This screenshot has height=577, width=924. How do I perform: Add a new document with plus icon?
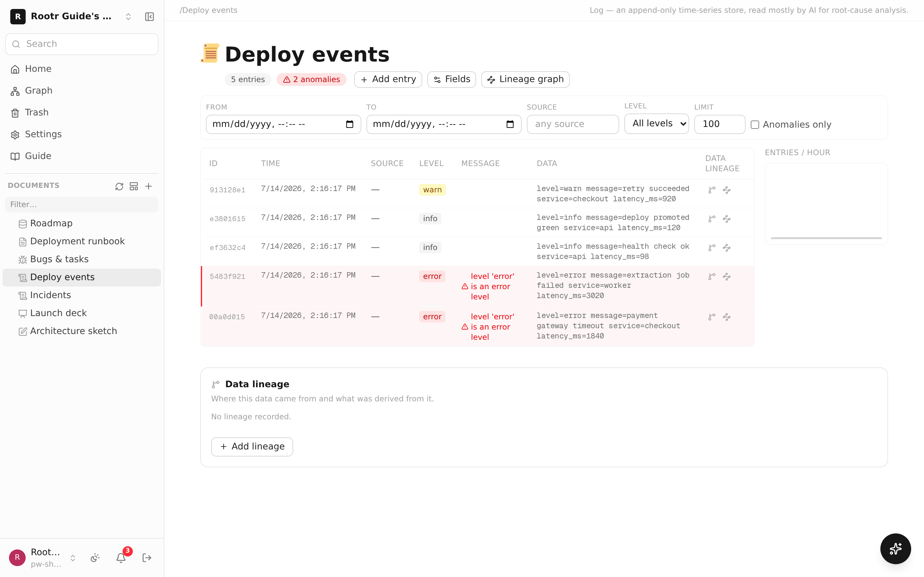click(x=149, y=186)
